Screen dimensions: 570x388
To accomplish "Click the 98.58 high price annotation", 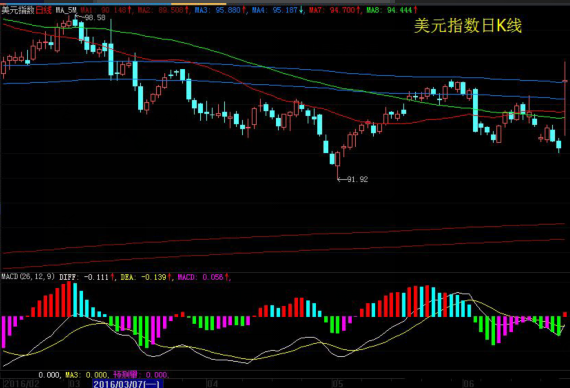I will (95, 17).
